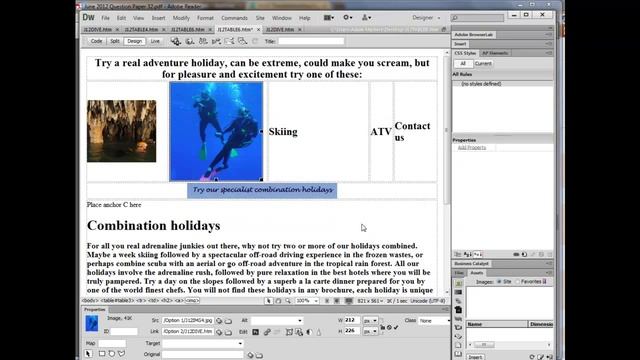
Task: Select the circle hotspot tool
Action: pyautogui.click(x=112, y=353)
